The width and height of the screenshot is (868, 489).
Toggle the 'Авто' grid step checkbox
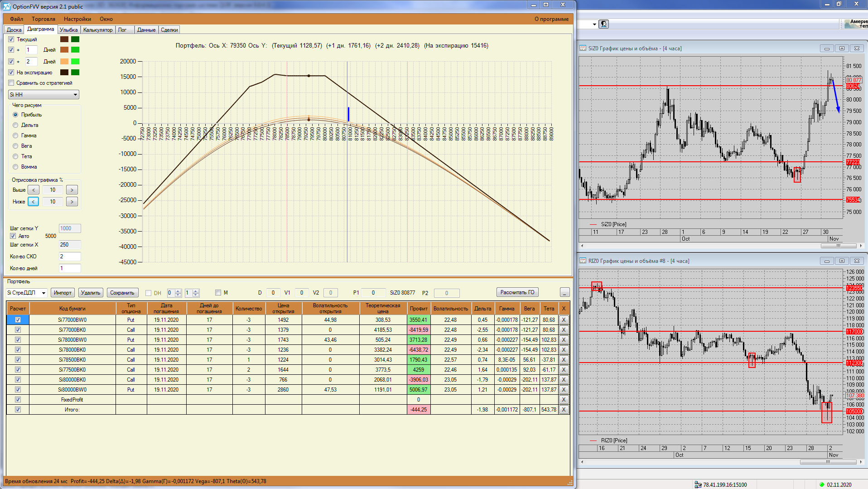point(13,236)
